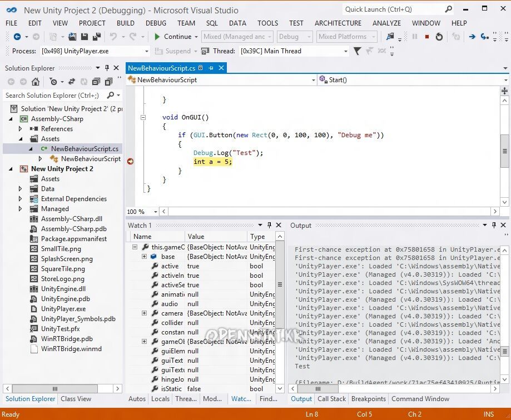Select Package.appxmanifest in Solution Explorer
The height and width of the screenshot is (420, 511).
[73, 239]
